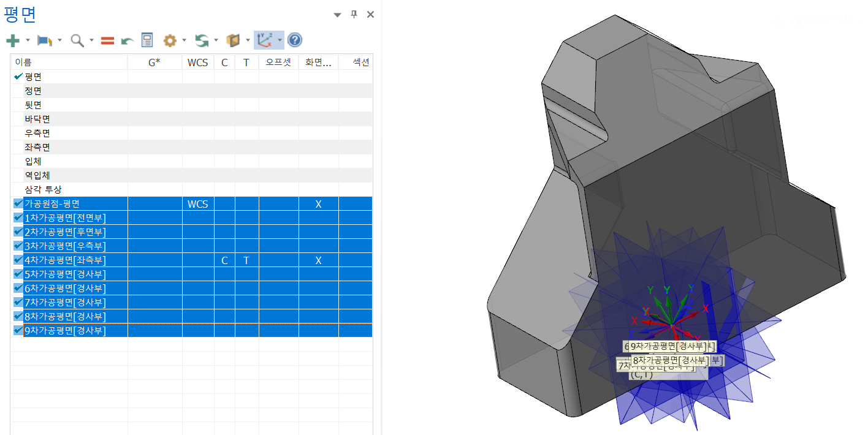Click the 섹션 column header
The height and width of the screenshot is (435, 868).
click(x=356, y=62)
